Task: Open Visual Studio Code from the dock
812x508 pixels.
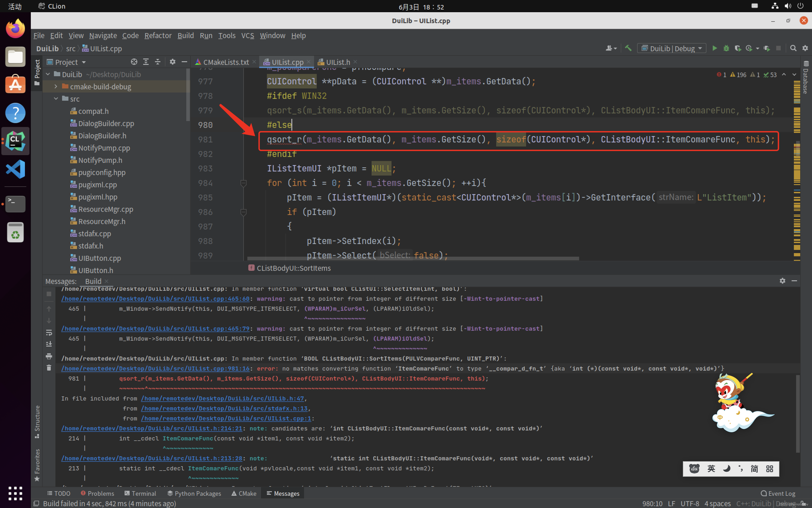Action: point(15,169)
